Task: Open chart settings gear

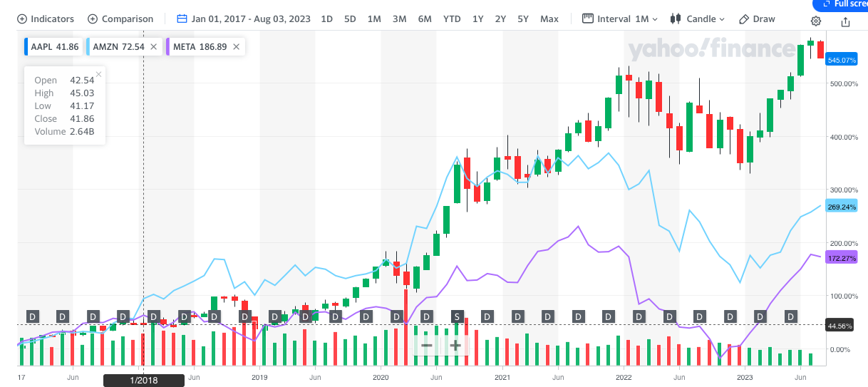Action: 817,21
